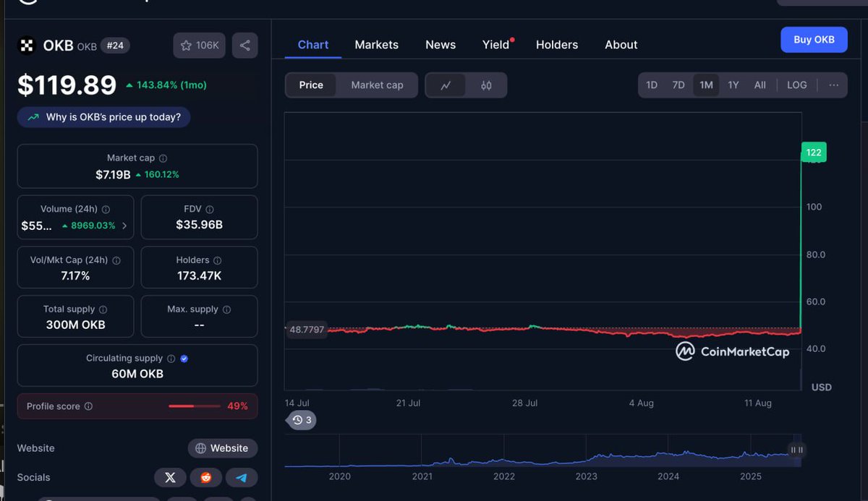The height and width of the screenshot is (501, 868).
Task: Switch to candlestick chart icon
Action: pos(486,85)
